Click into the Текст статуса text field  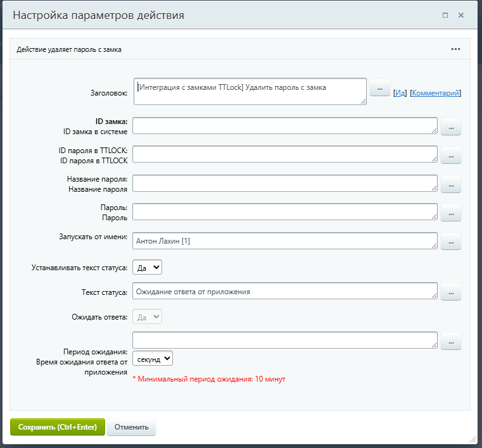click(x=285, y=290)
